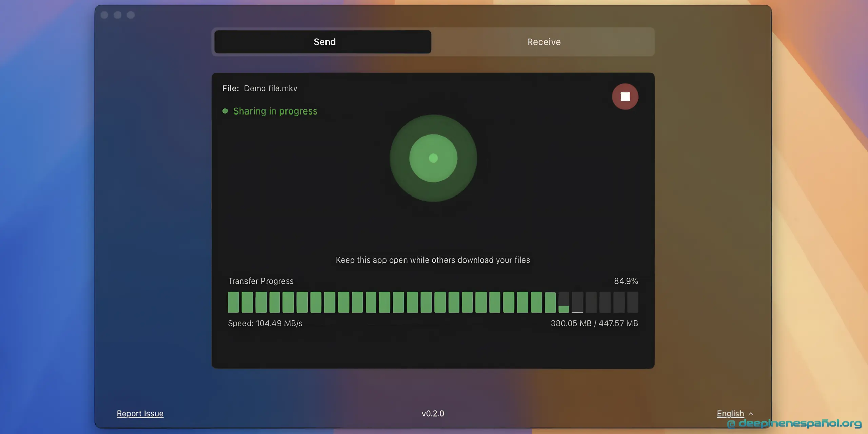The height and width of the screenshot is (434, 868).
Task: Click the "Speed: 104.49 MB/s" readout
Action: [x=265, y=323]
